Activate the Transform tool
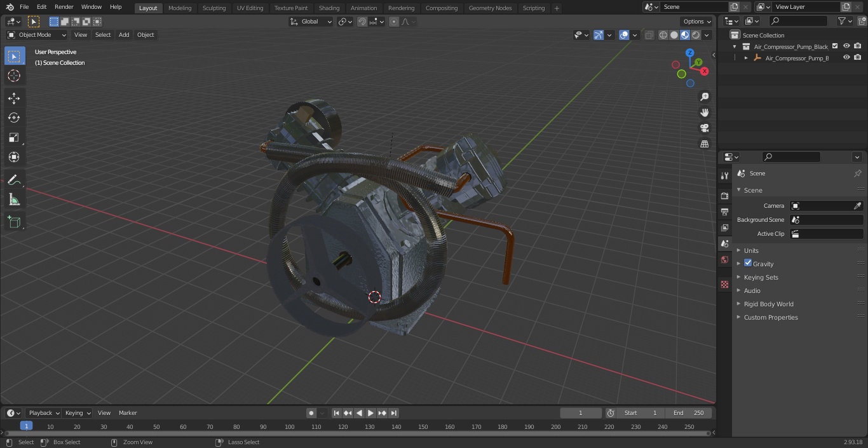The image size is (868, 448). [x=14, y=157]
